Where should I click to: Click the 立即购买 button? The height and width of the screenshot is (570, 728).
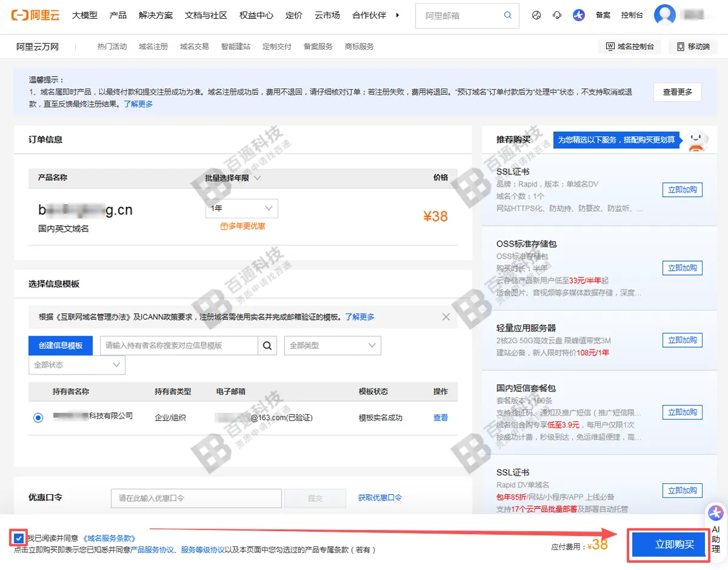click(x=669, y=545)
